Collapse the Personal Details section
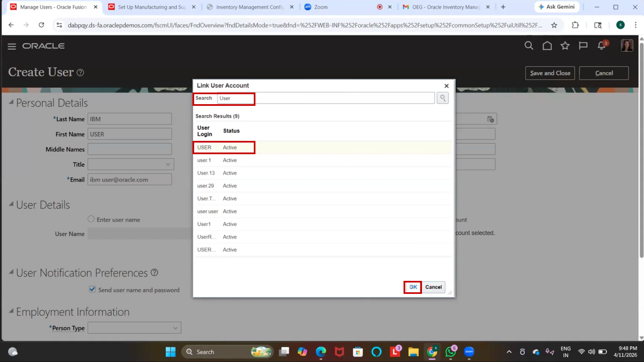Screen dimensions: 644x362 click(x=11, y=102)
